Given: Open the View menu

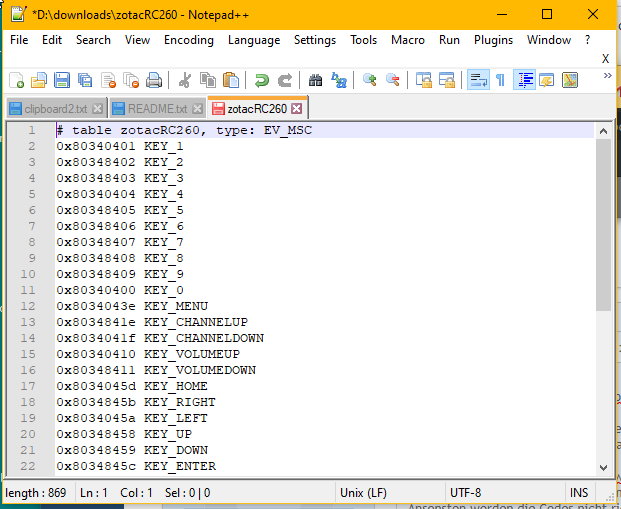Looking at the screenshot, I should [x=137, y=40].
